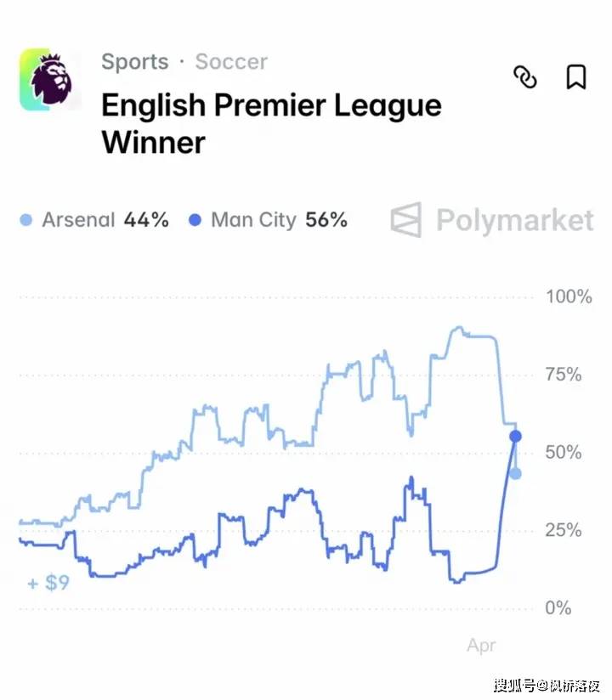The height and width of the screenshot is (700, 612).
Task: Click the chain link share icon
Action: [x=526, y=78]
